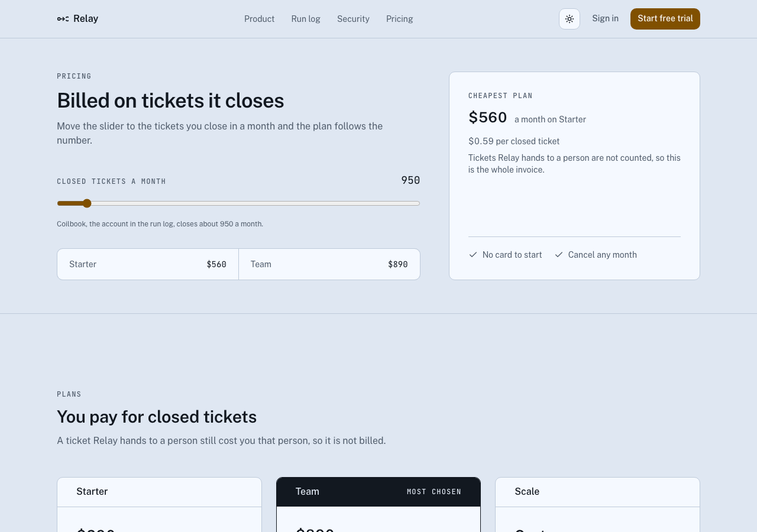
Task: Go to the Run log page
Action: (x=306, y=19)
